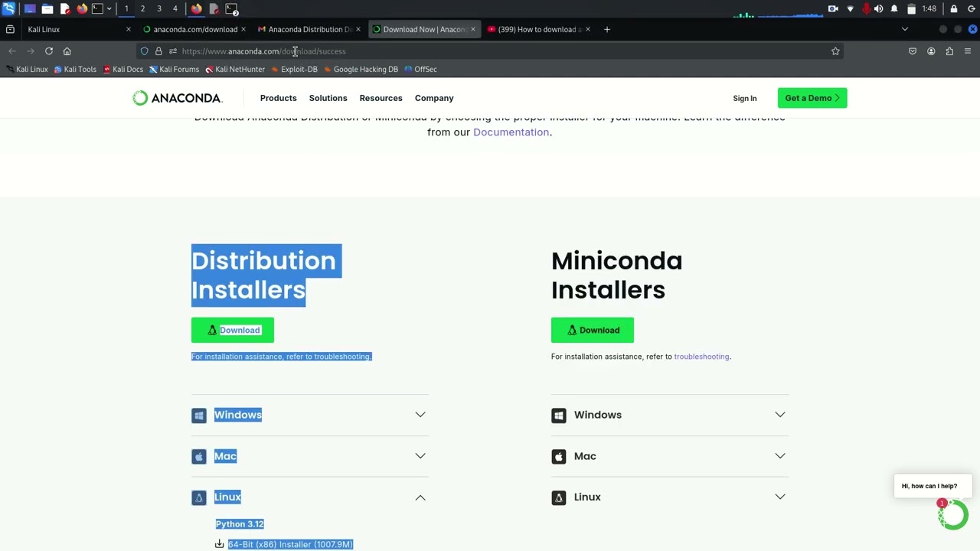Viewport: 980px width, 551px height.
Task: Open the Firefox account icon
Action: point(931,51)
